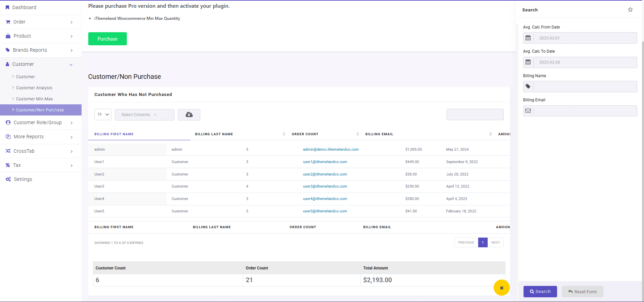Click the star favorite icon in Search panel
The height and width of the screenshot is (302, 644).
[630, 10]
